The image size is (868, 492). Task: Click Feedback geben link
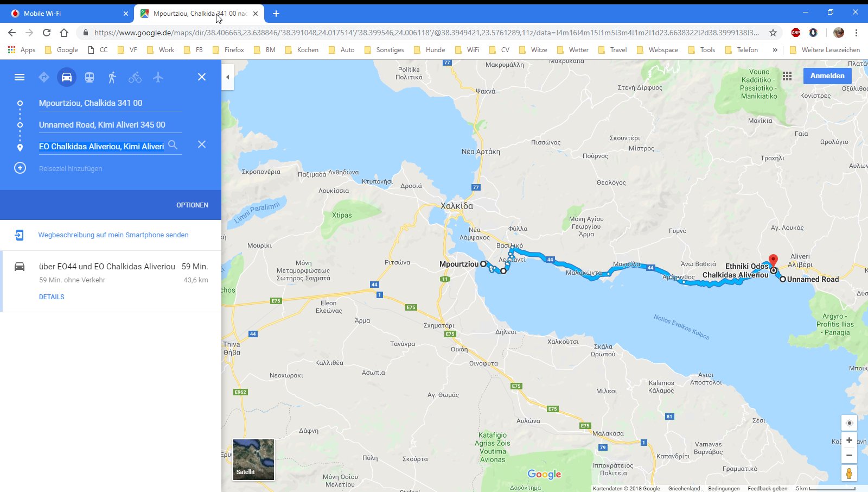tap(767, 488)
